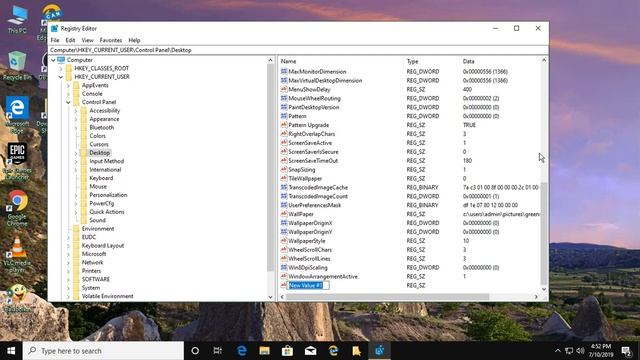
Task: Select the Cursors folder icon
Action: click(84, 144)
